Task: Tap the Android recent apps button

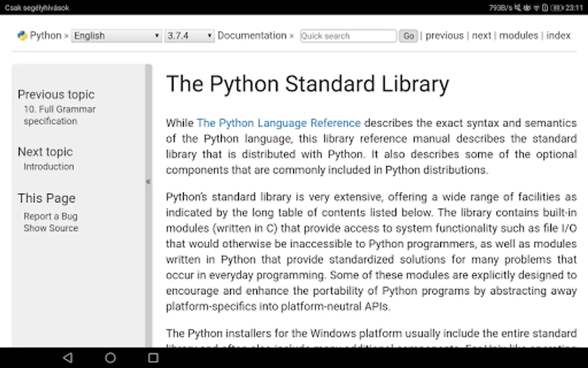Action: [153, 358]
